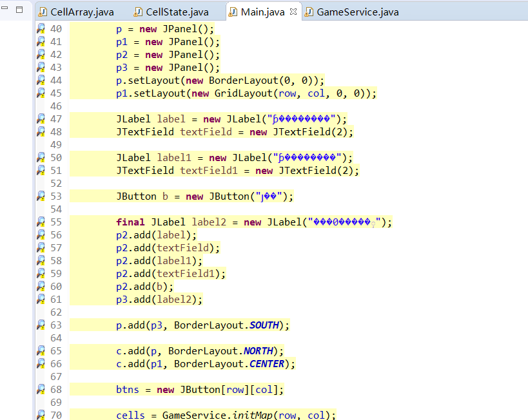Click the 'final' keyword on line 55
The width and height of the screenshot is (528, 420).
pyautogui.click(x=130, y=222)
